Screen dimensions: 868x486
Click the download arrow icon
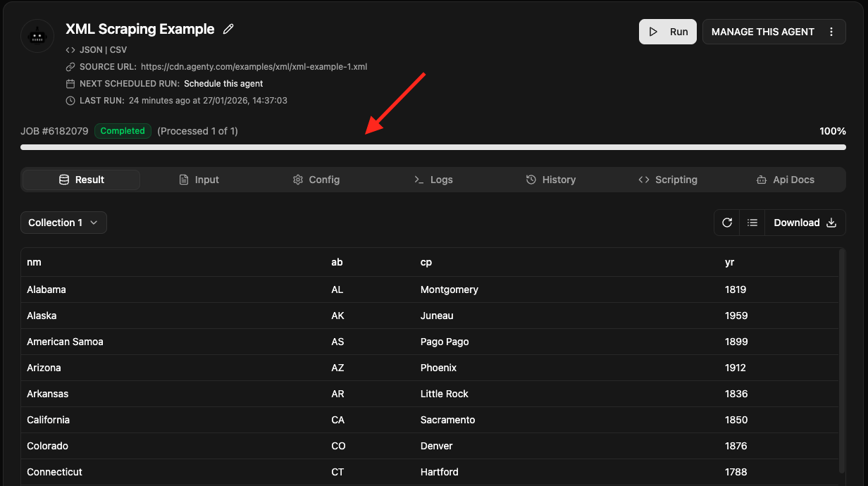click(x=831, y=223)
